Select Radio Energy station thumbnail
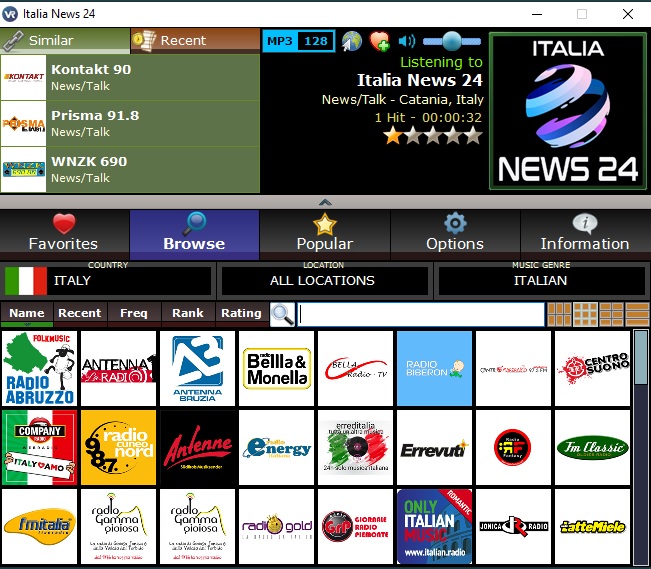This screenshot has width=651, height=569. click(x=277, y=447)
